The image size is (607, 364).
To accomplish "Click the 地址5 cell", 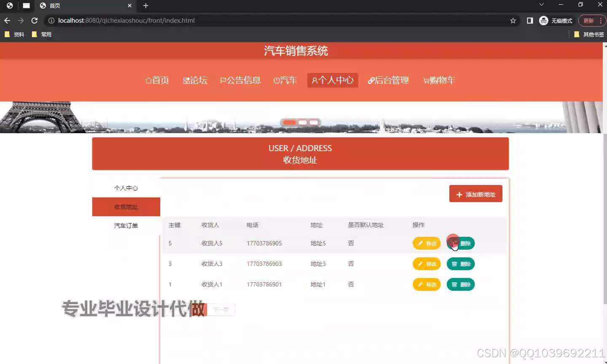I will (x=318, y=243).
